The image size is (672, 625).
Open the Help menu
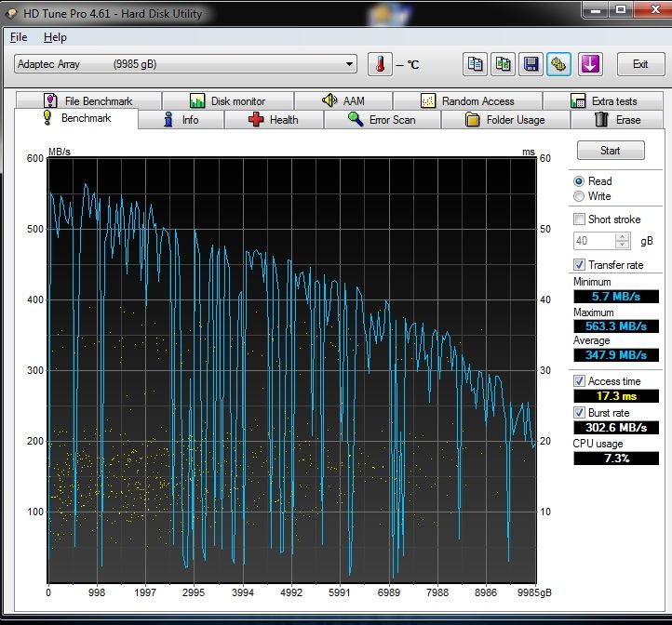coord(55,37)
